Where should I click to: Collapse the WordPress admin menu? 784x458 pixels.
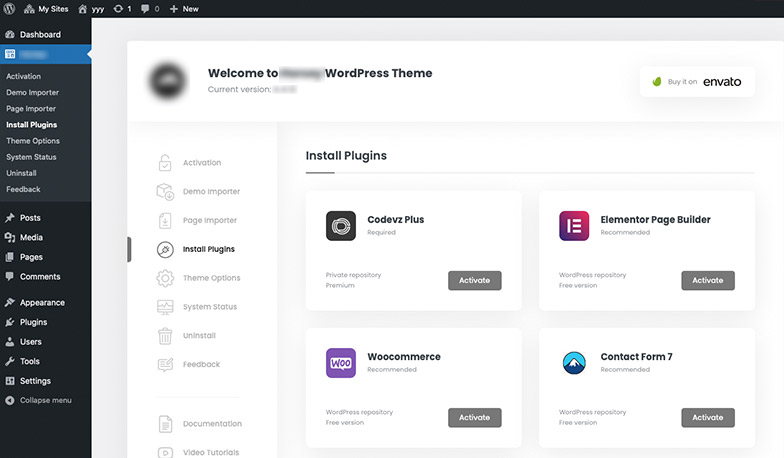pyautogui.click(x=45, y=400)
